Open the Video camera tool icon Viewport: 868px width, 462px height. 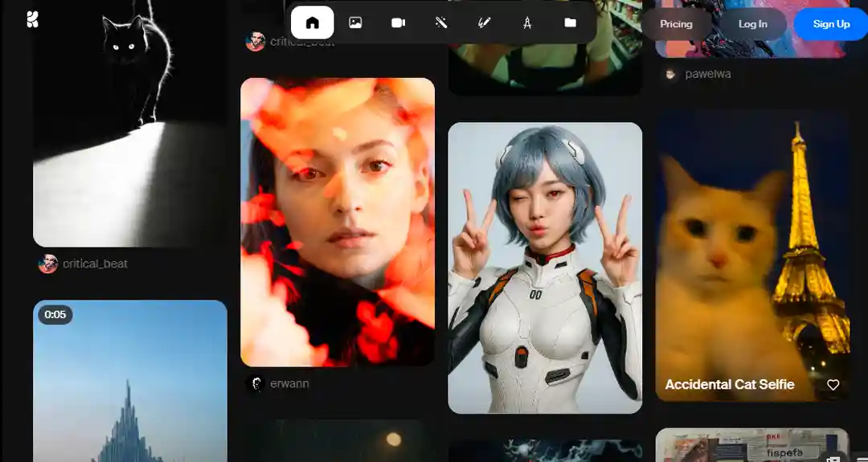[399, 22]
